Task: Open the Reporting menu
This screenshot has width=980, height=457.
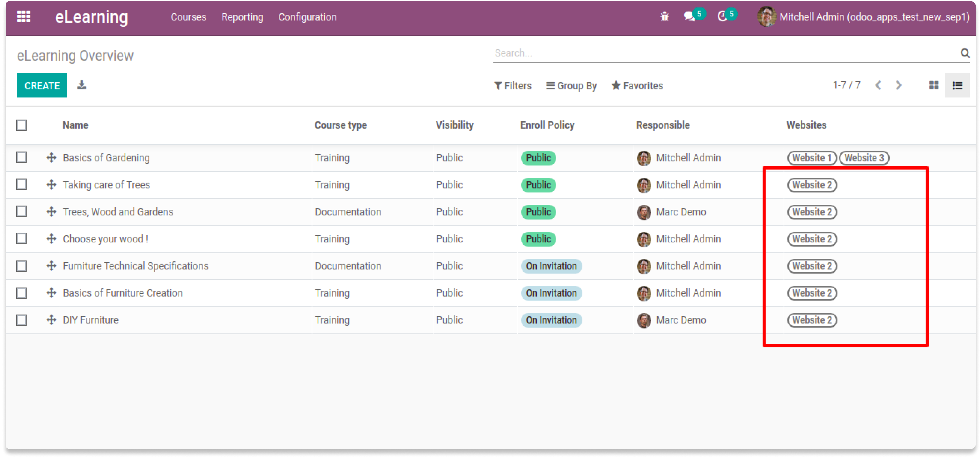Action: coord(242,17)
